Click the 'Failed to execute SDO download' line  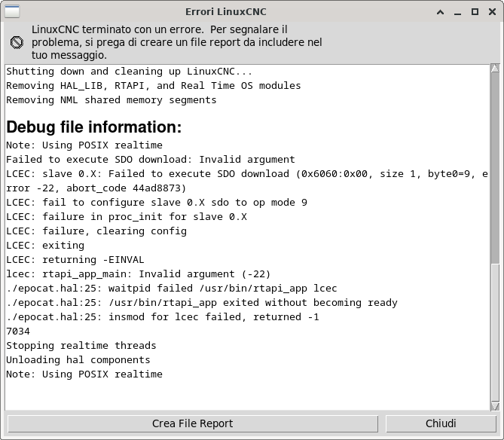[x=151, y=160]
